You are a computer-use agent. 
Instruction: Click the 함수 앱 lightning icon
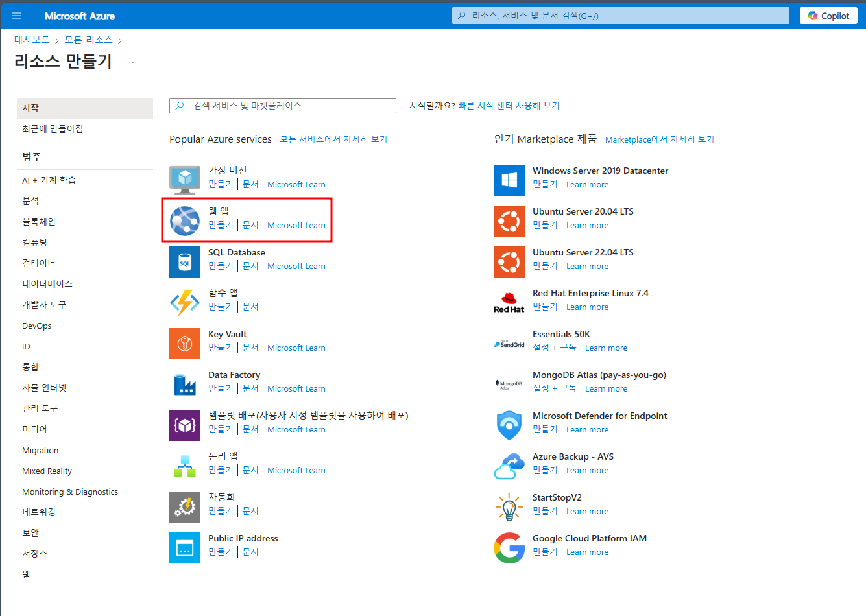[185, 302]
